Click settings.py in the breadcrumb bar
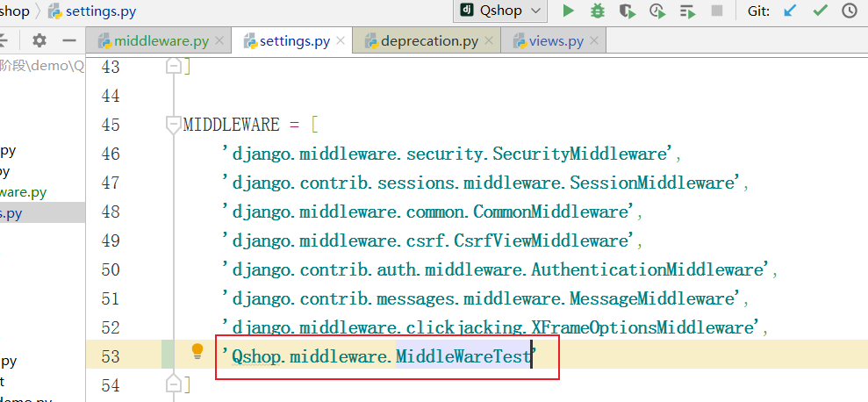Screen dimensions: 868x402 pos(92,11)
